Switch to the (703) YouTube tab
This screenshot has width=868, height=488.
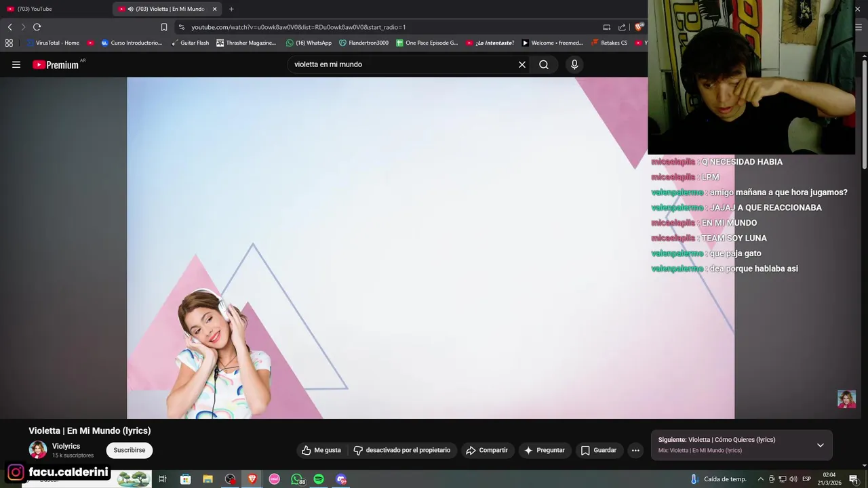pos(56,9)
